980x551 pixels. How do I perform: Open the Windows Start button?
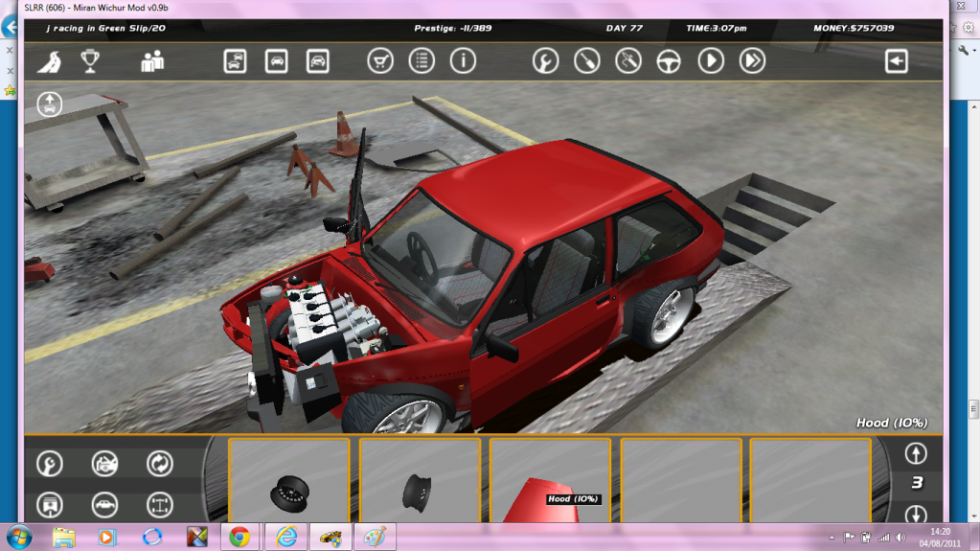[x=19, y=538]
